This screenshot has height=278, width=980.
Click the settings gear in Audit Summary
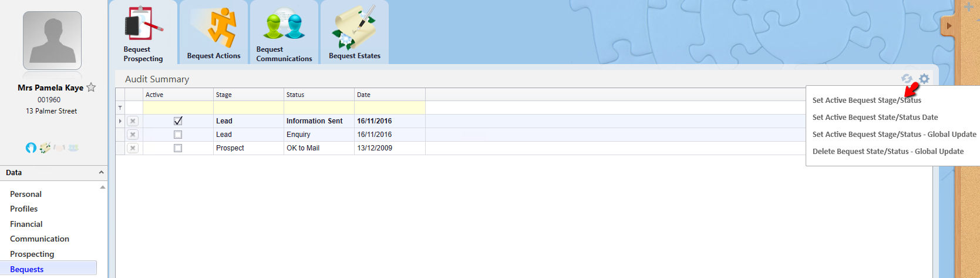tap(924, 79)
